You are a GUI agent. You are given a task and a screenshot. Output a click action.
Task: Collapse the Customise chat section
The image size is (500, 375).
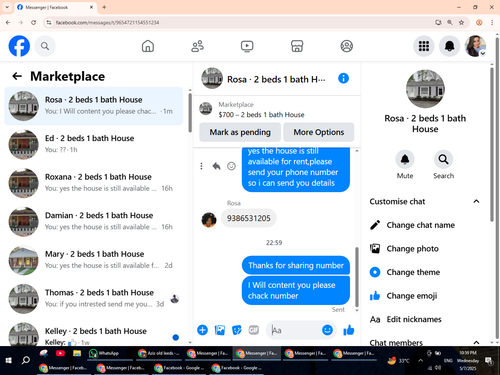pos(476,201)
